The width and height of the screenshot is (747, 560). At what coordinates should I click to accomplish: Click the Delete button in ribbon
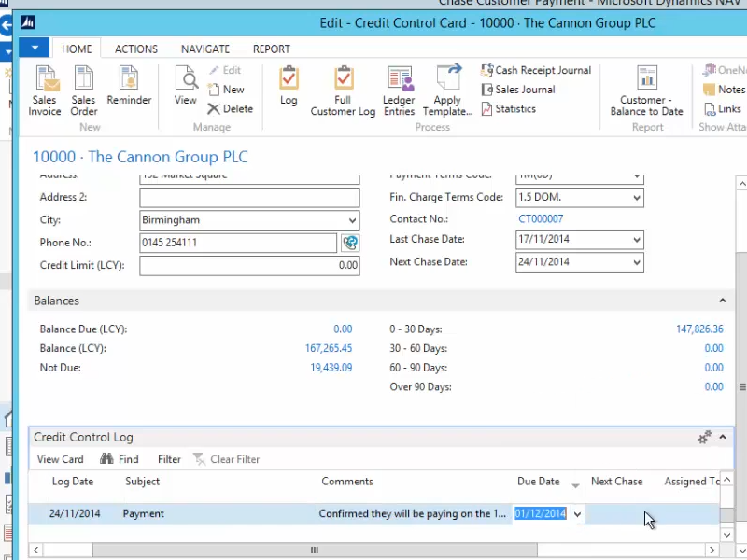click(x=231, y=108)
